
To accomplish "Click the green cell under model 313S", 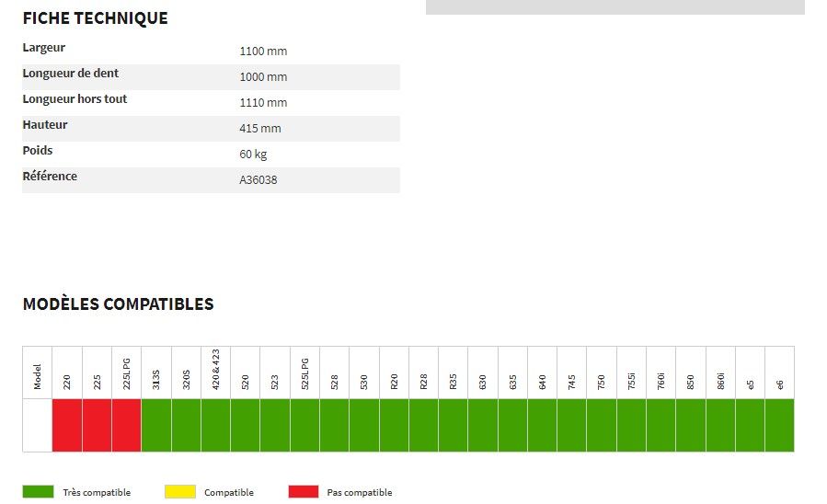I will (x=156, y=425).
